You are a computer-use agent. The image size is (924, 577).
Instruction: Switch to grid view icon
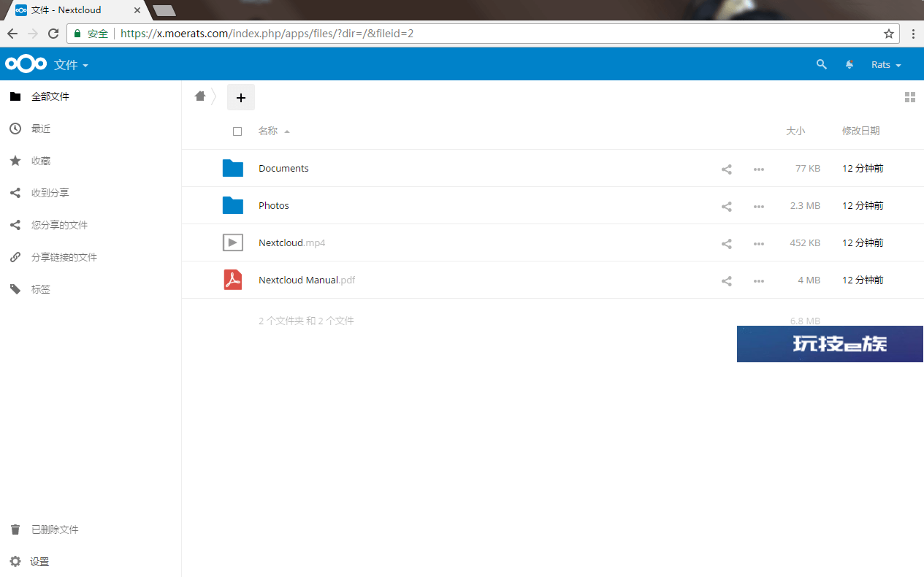click(x=910, y=97)
